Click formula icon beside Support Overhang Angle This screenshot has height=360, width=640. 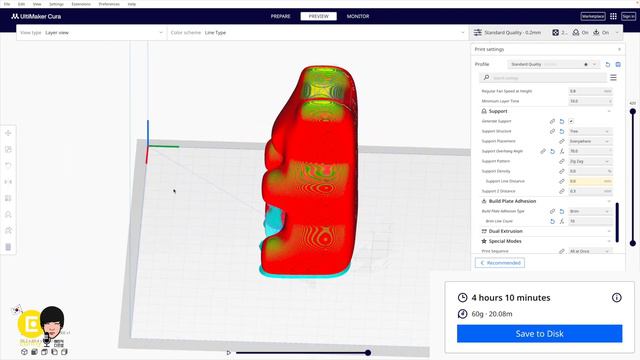pyautogui.click(x=562, y=151)
